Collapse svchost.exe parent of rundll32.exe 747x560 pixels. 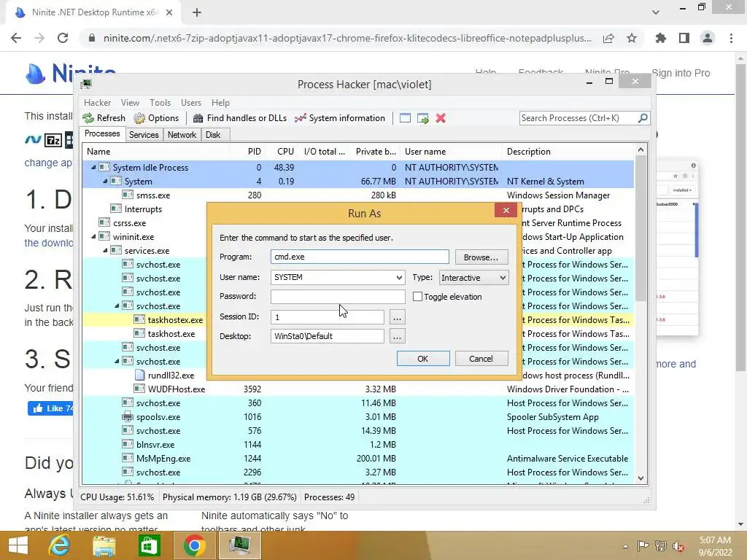point(117,362)
